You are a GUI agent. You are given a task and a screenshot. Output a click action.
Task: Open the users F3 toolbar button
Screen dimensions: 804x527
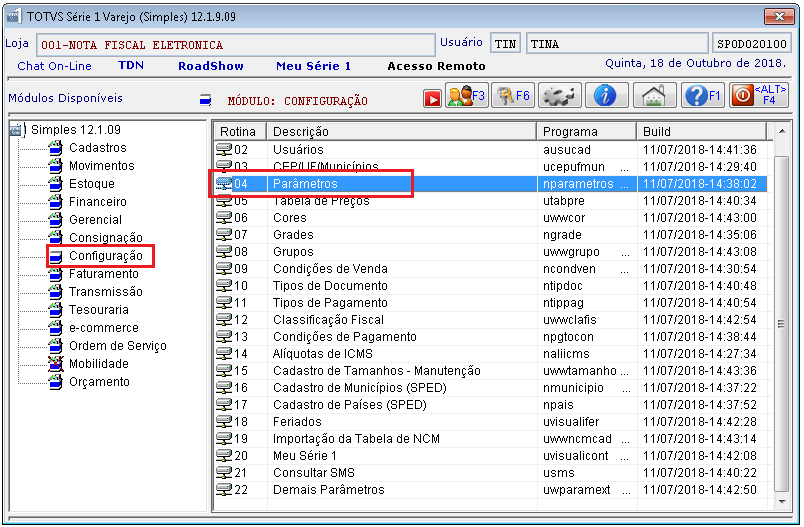[466, 95]
